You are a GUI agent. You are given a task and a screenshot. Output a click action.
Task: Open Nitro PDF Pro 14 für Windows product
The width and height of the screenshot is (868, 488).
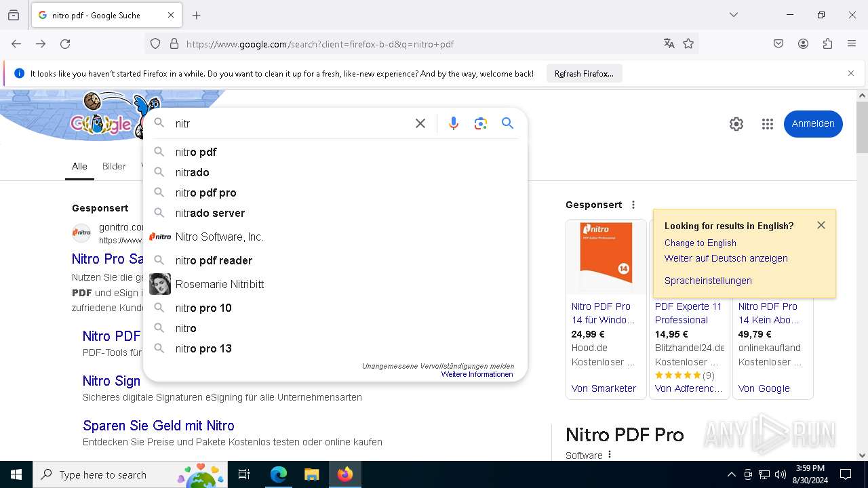603,313
